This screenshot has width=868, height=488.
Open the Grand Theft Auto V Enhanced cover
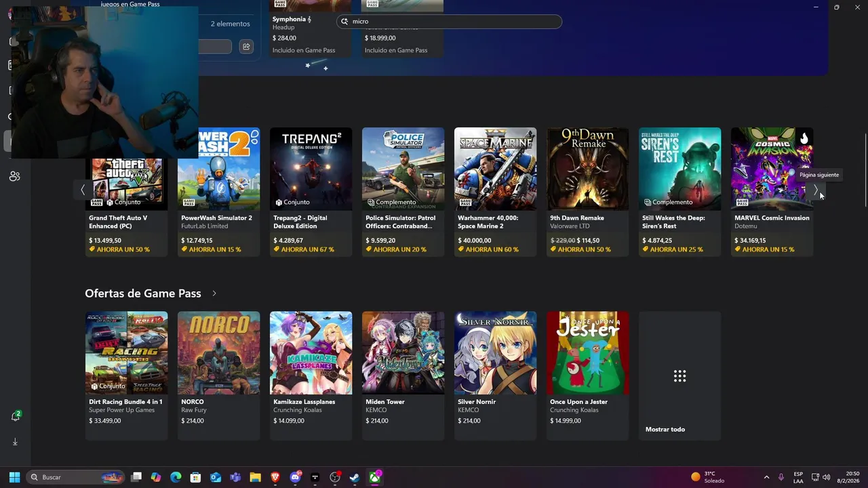126,184
